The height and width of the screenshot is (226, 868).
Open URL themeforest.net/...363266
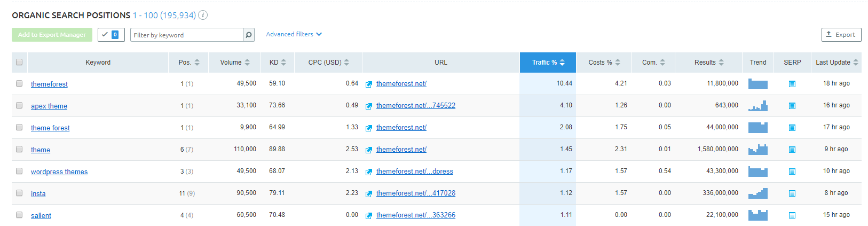(416, 215)
